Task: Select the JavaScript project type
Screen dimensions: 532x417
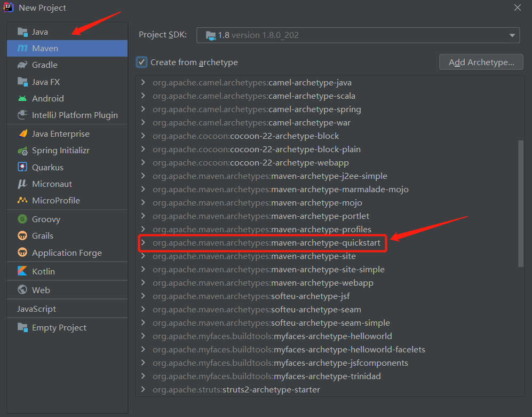Action: [x=37, y=309]
